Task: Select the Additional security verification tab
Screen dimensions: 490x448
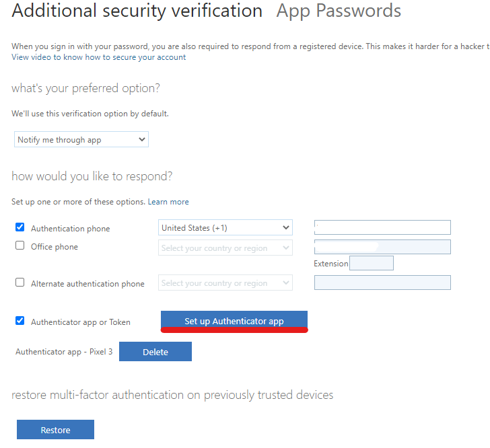Action: 137,11
